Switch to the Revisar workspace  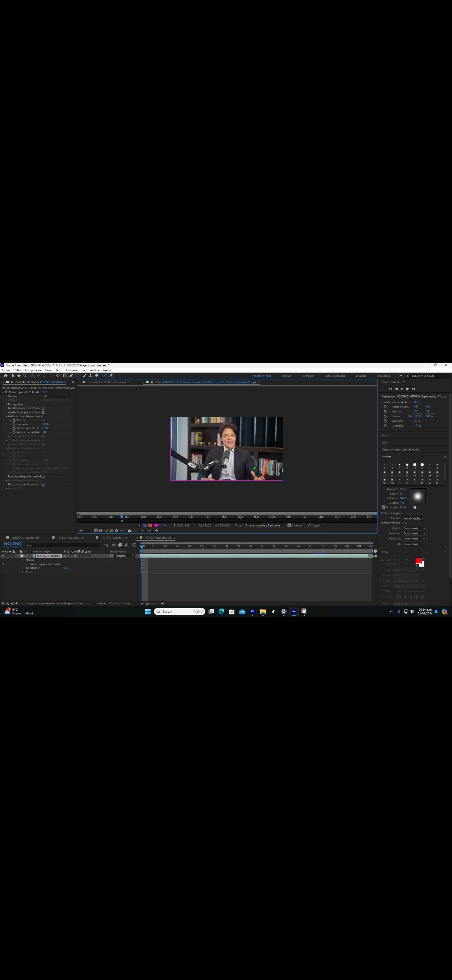tap(286, 376)
